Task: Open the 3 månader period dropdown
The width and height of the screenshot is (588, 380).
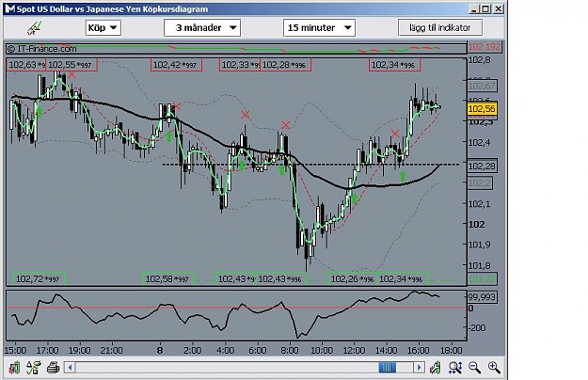Action: coord(202,27)
